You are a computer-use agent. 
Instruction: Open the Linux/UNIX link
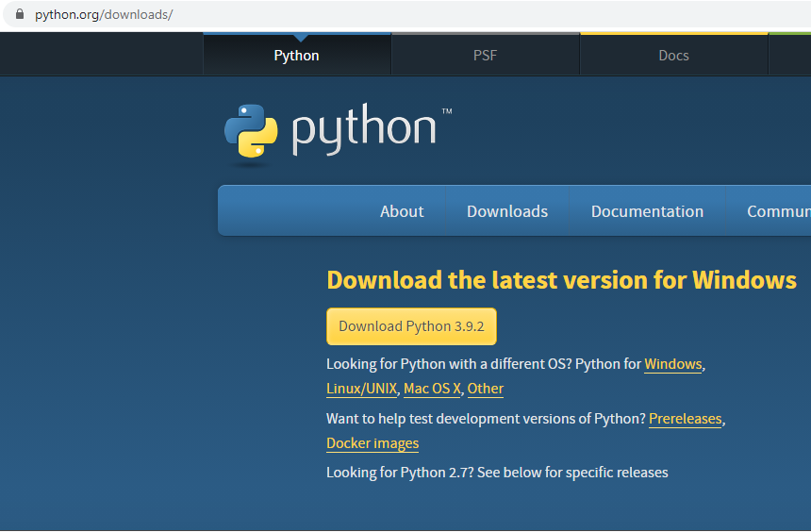tap(361, 389)
